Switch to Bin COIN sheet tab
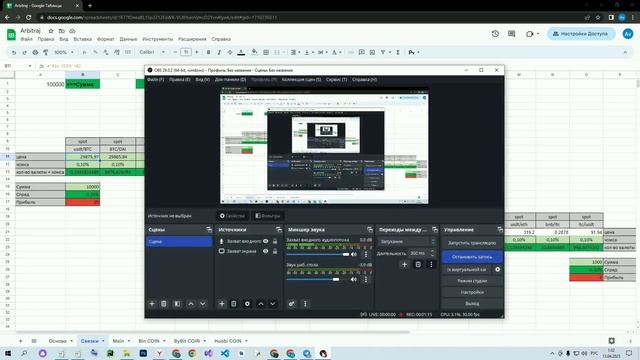640x360 pixels. 149,341
